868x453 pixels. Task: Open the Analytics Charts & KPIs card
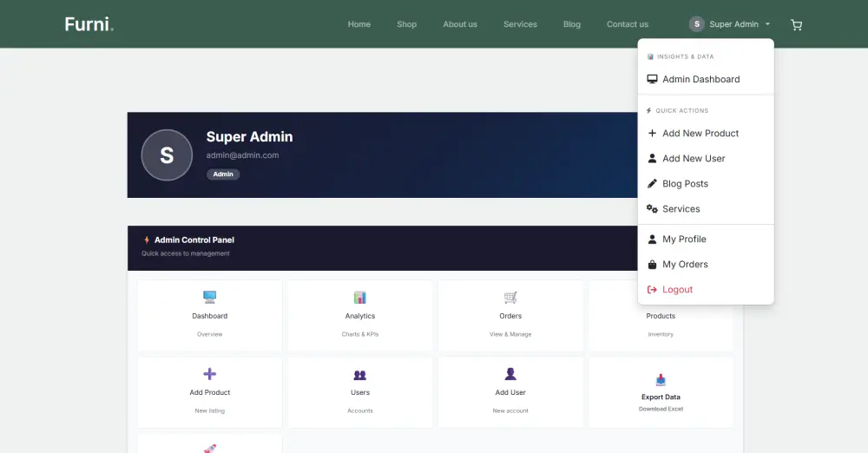click(x=360, y=316)
